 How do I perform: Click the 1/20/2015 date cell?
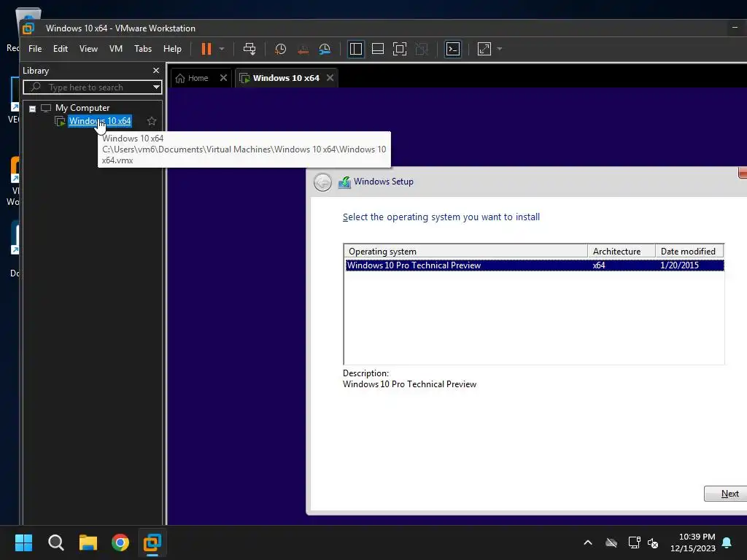[679, 265]
